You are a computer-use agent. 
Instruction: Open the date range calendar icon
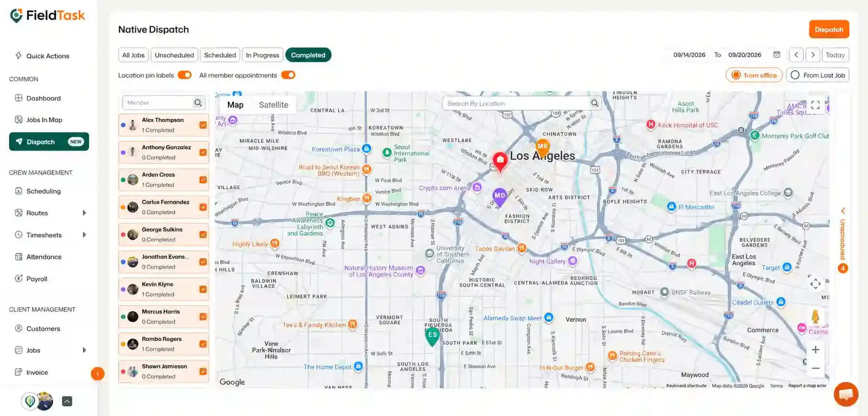777,55
